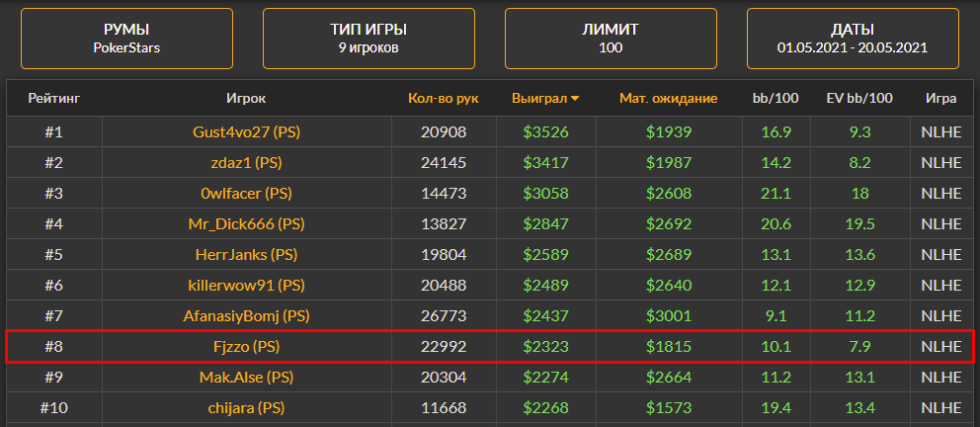Click winnings value $3058

(x=545, y=193)
